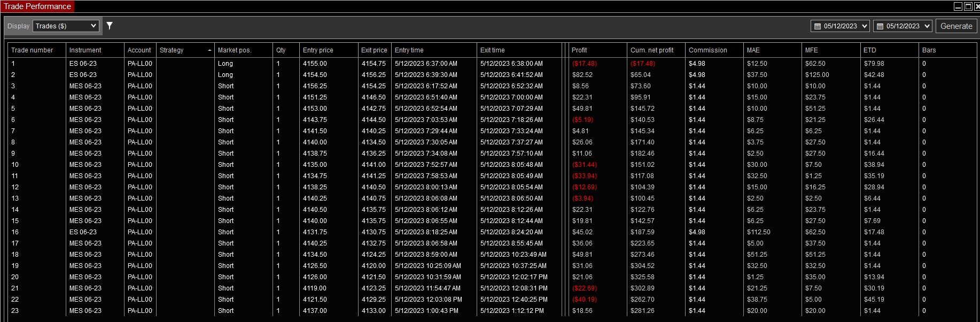Click the filter funnel icon
The image size is (980, 322).
coord(110,26)
